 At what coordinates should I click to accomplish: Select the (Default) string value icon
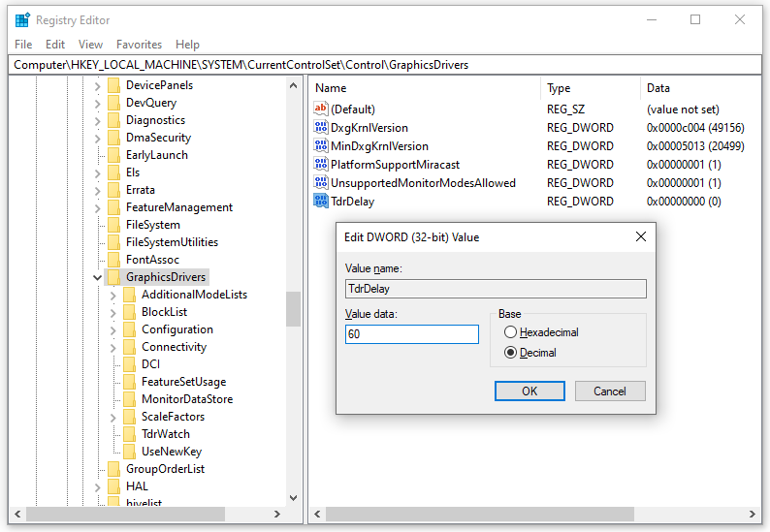point(321,109)
